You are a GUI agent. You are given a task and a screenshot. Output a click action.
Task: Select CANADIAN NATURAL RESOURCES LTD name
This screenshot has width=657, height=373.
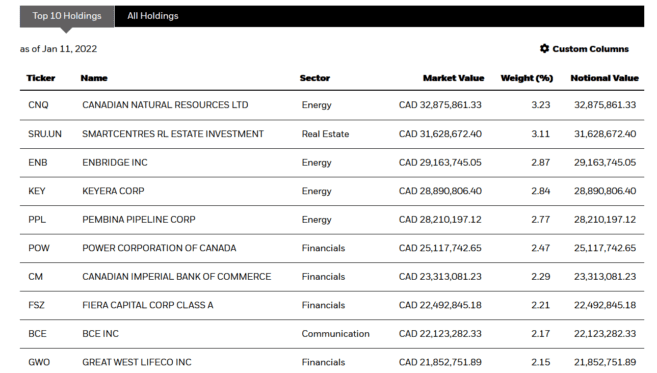(x=165, y=105)
